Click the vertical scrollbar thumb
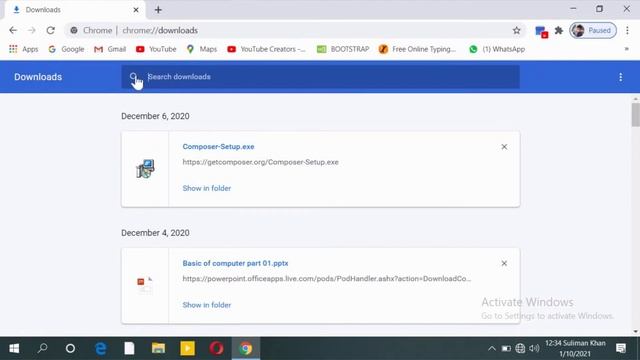Viewport: 640px width, 360px height. (x=636, y=115)
